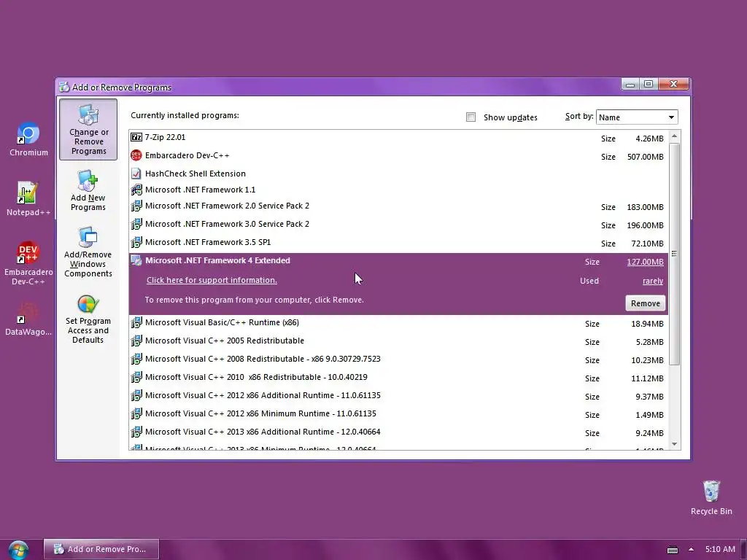
Task: Select .NET Framework 2.0 Service Pack 2 entry
Action: tap(228, 206)
